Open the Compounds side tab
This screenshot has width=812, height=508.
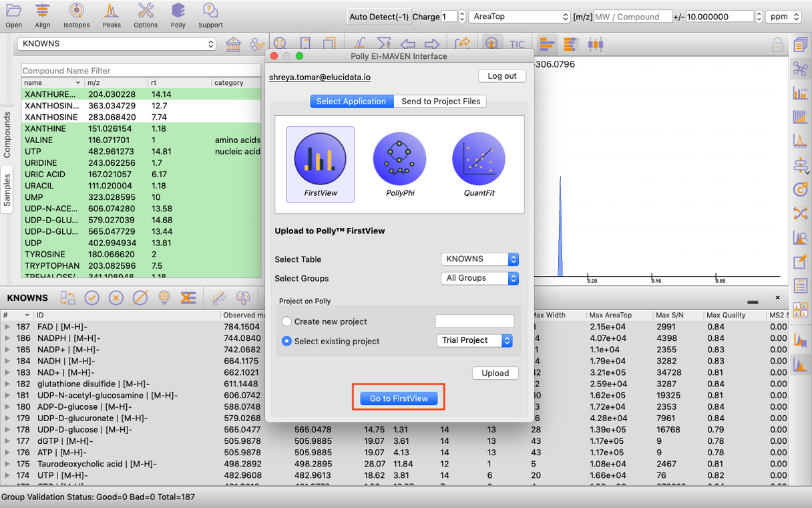pos(7,134)
